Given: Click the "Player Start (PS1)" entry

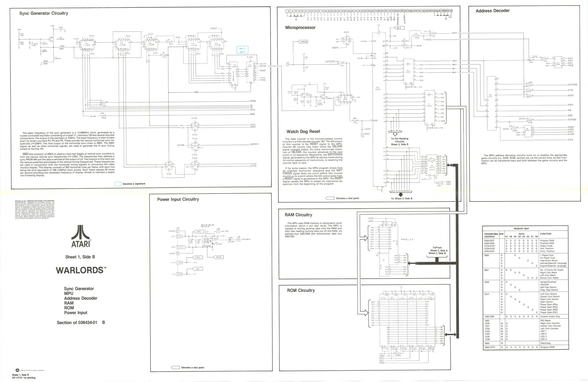Looking at the screenshot, I should coord(549,312).
